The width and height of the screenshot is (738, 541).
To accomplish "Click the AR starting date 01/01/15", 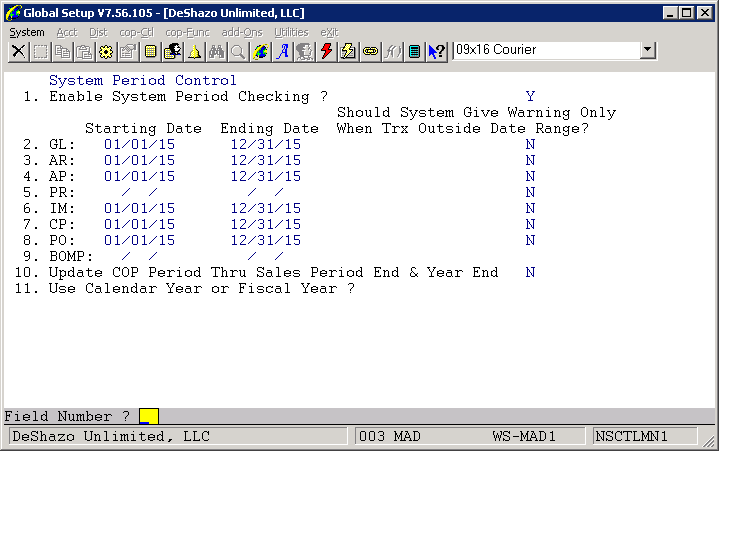I will coord(139,161).
